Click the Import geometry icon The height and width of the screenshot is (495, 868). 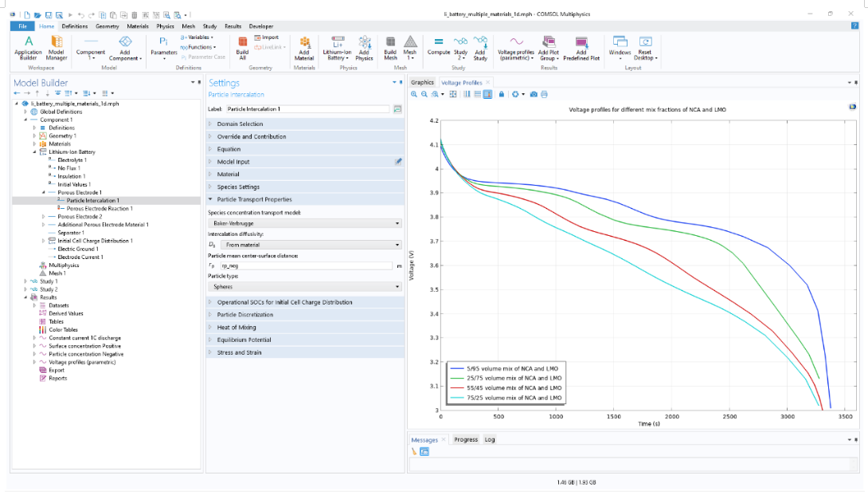[x=267, y=37]
